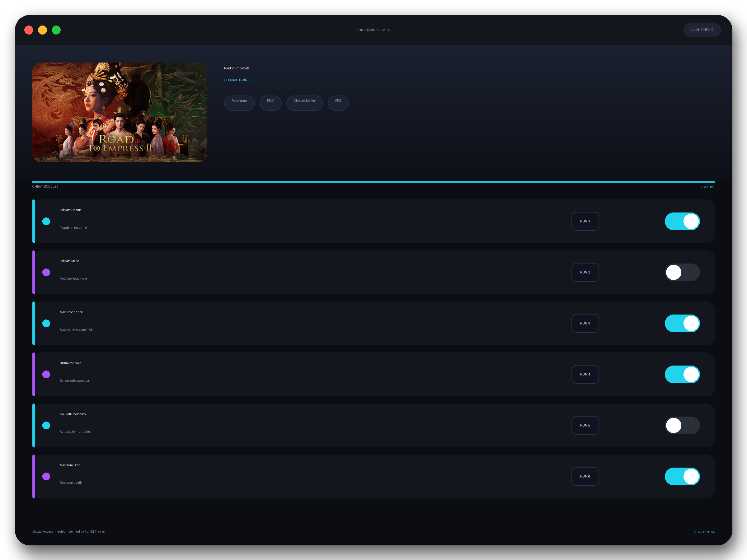Select the Choices Matter tag
This screenshot has width=747, height=560.
(x=304, y=103)
